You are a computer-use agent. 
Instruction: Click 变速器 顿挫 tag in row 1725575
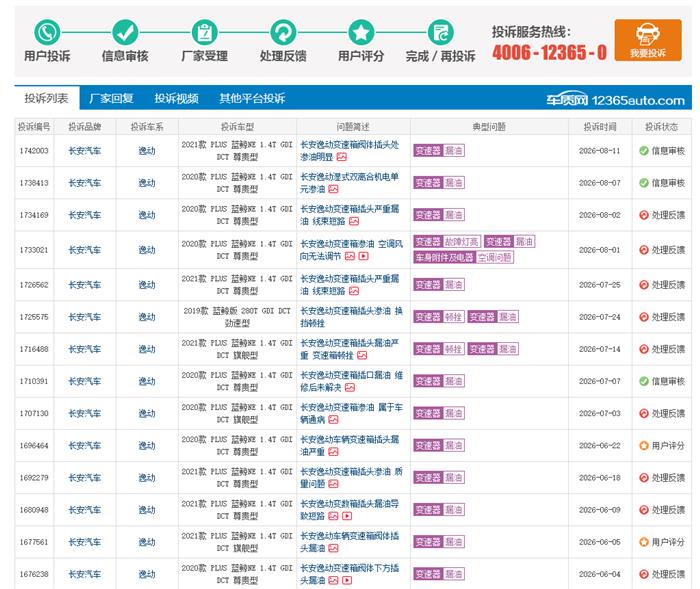pyautogui.click(x=439, y=317)
